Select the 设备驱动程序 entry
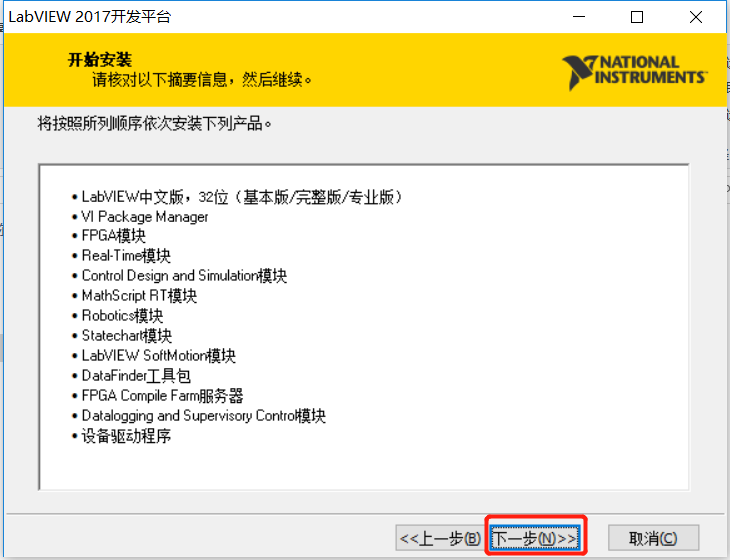Image resolution: width=730 pixels, height=560 pixels. point(122,436)
